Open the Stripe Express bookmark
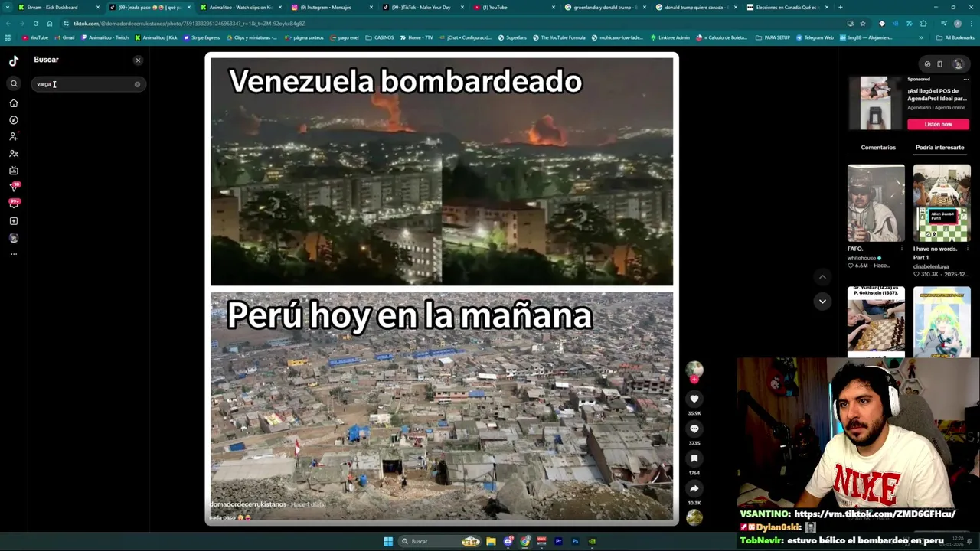Image resolution: width=980 pixels, height=551 pixels. coord(202,37)
